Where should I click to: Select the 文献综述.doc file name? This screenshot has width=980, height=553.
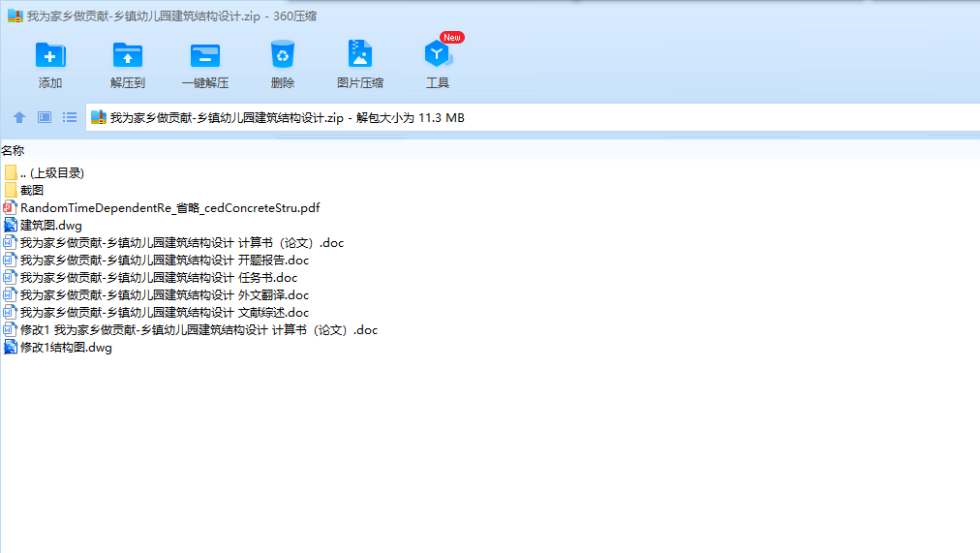[165, 313]
